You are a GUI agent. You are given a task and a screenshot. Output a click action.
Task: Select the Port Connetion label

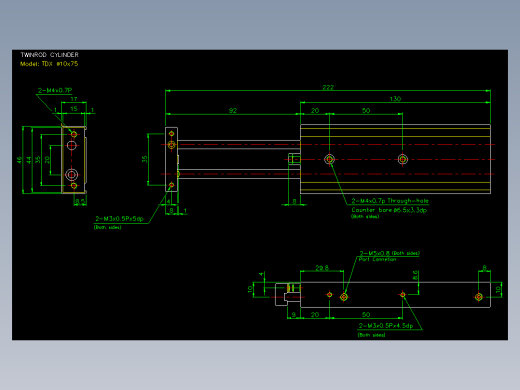[x=377, y=259]
